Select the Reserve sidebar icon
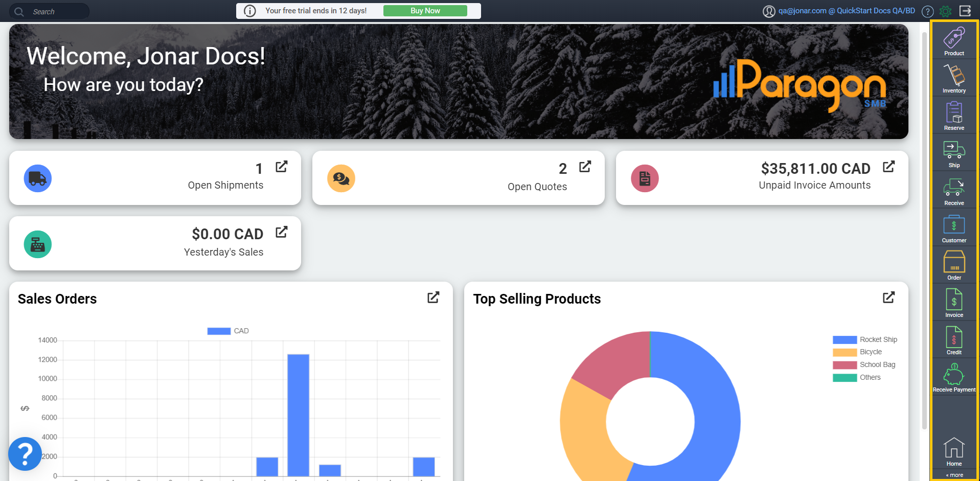This screenshot has height=481, width=980. 954,116
